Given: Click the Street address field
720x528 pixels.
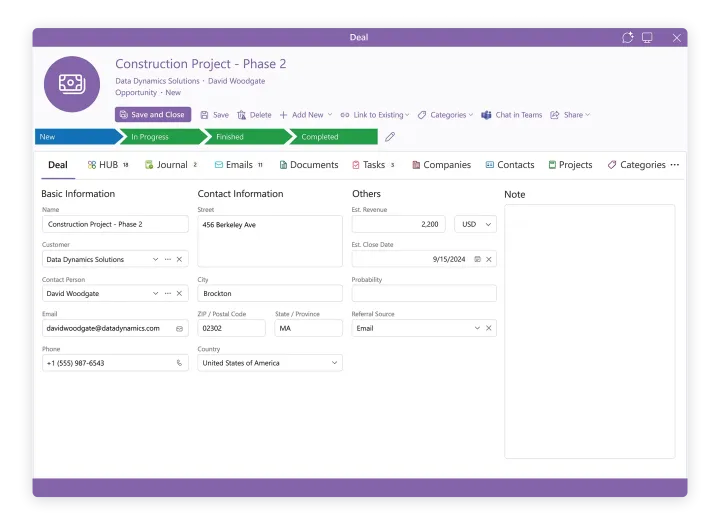Looking at the screenshot, I should [x=270, y=241].
